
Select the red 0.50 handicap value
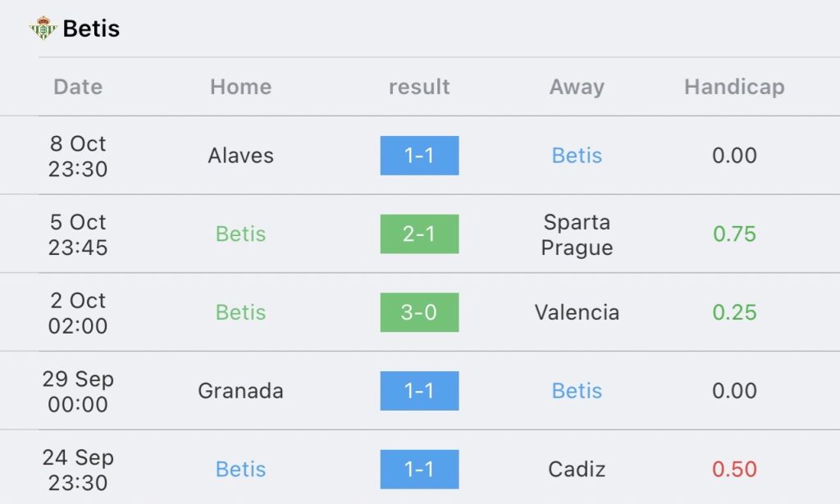(734, 470)
